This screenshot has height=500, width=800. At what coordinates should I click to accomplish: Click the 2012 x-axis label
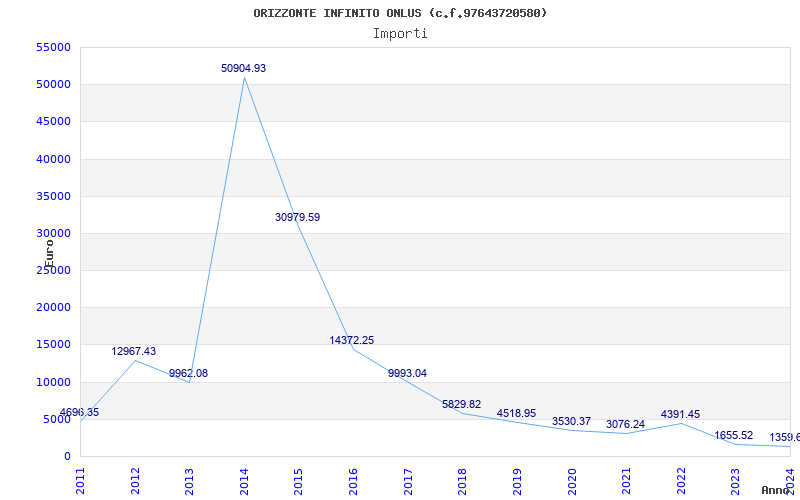pos(135,481)
